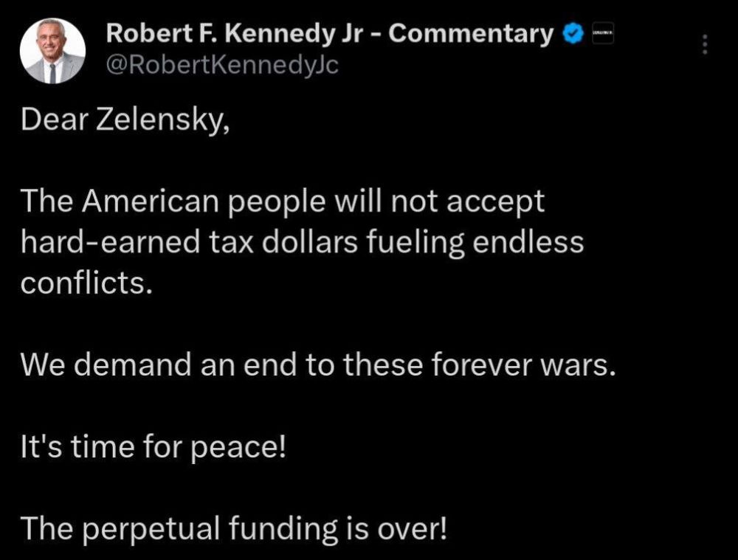
Task: Click the square badge beside the checkmark
Action: [x=601, y=33]
